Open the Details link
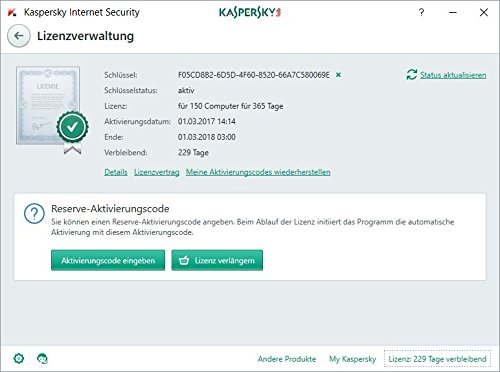This screenshot has height=372, width=500. pyautogui.click(x=116, y=172)
